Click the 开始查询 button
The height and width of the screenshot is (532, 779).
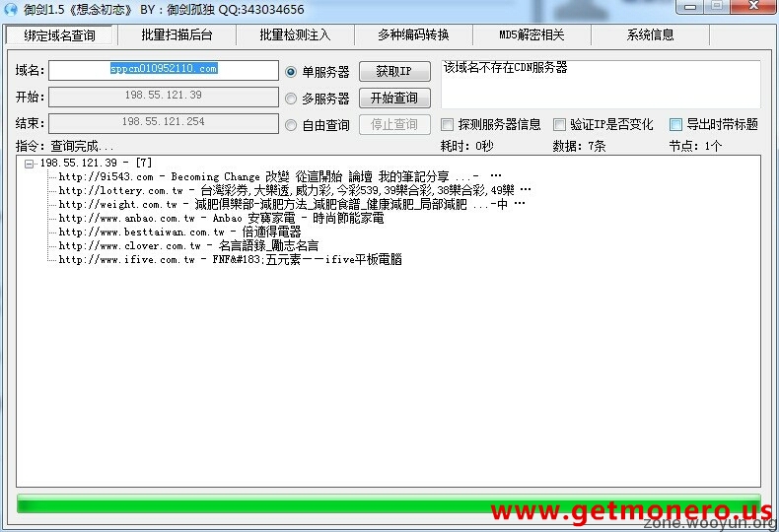point(393,98)
